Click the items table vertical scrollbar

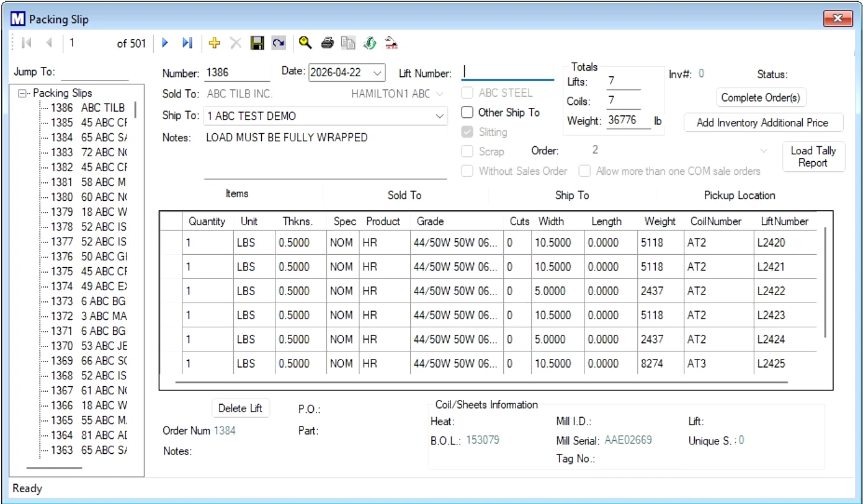click(825, 282)
